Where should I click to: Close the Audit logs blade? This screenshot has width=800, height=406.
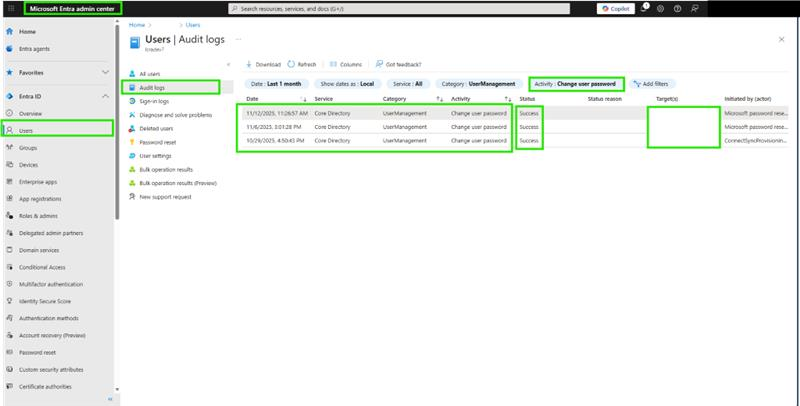click(x=781, y=39)
